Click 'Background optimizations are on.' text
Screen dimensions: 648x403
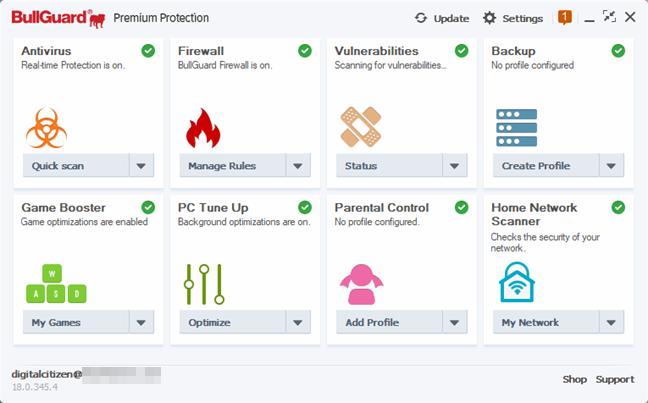pos(244,222)
